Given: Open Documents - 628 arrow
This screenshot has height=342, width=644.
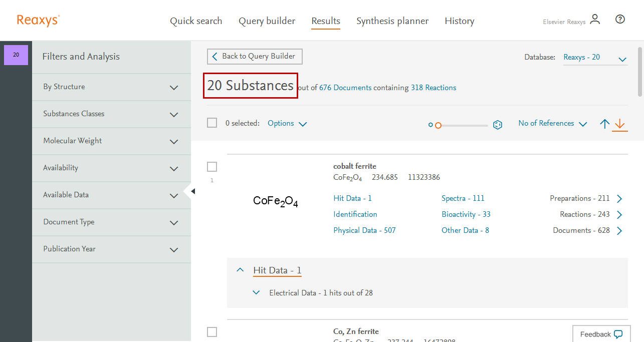Looking at the screenshot, I should [619, 231].
